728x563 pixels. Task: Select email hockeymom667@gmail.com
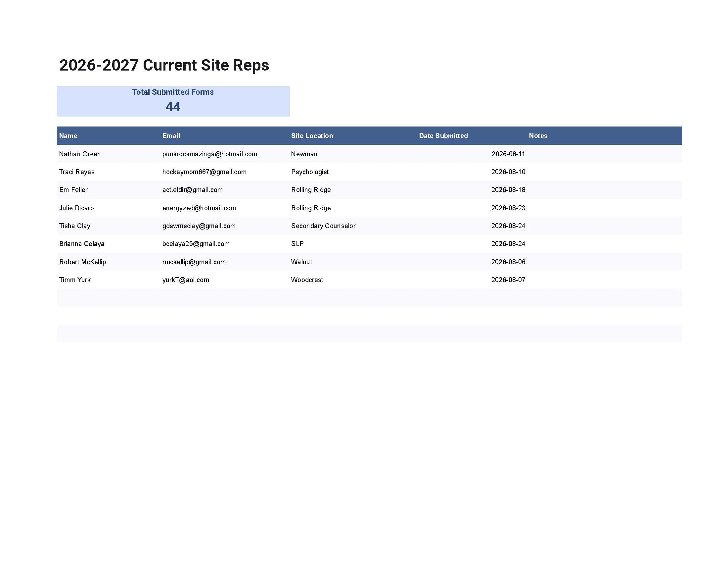tap(204, 172)
